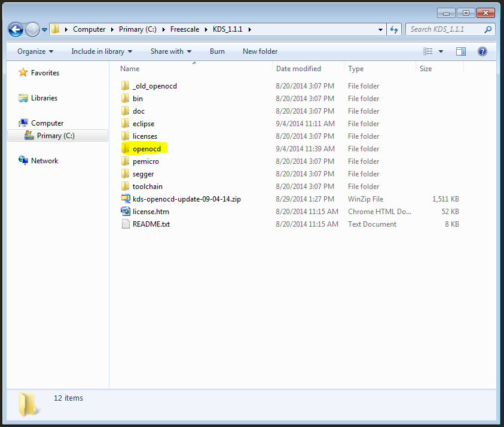Open the address bar history dropdown
Viewport: 504px width, 427px height.
point(381,29)
